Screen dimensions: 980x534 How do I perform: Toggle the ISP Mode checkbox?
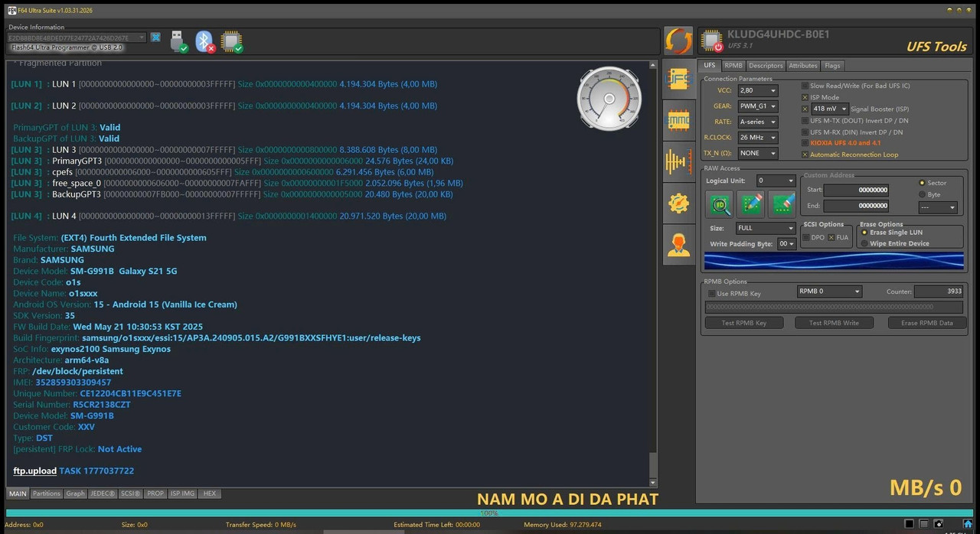[805, 97]
